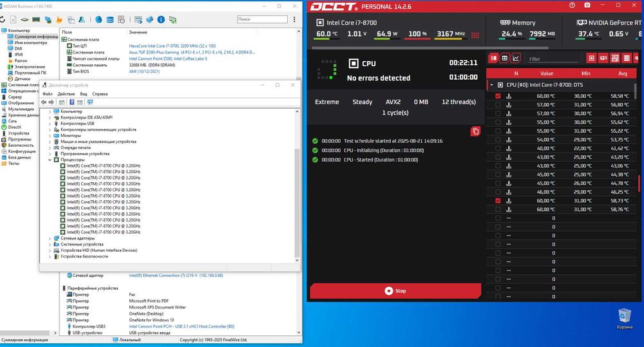Image resolution: width=644 pixels, height=347 pixels.
Task: Open the Действие menu in Device Manager
Action: (66, 94)
